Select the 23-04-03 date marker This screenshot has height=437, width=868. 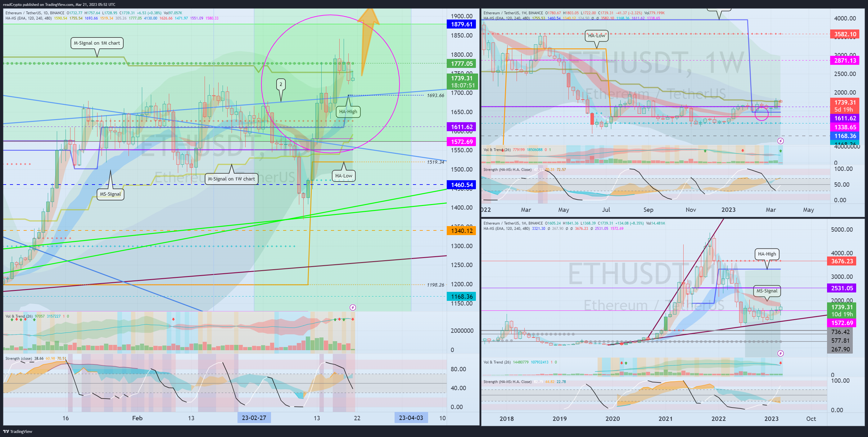[x=411, y=418]
